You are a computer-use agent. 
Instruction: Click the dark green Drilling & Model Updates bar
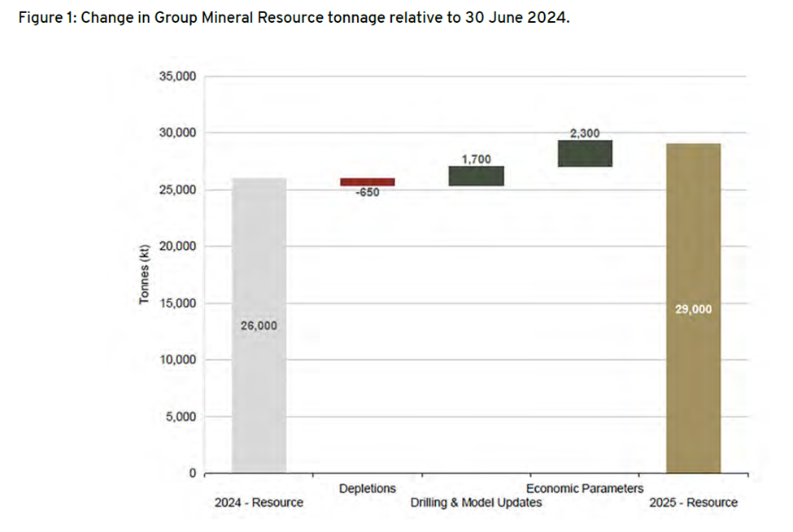coord(476,176)
